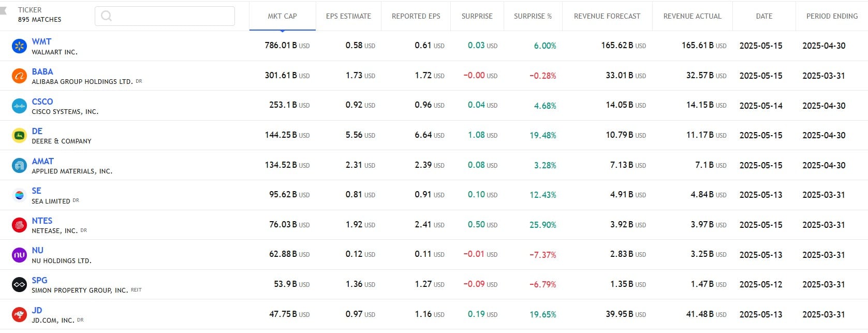Open the JD ticker link
The image size is (868, 333).
(x=37, y=310)
